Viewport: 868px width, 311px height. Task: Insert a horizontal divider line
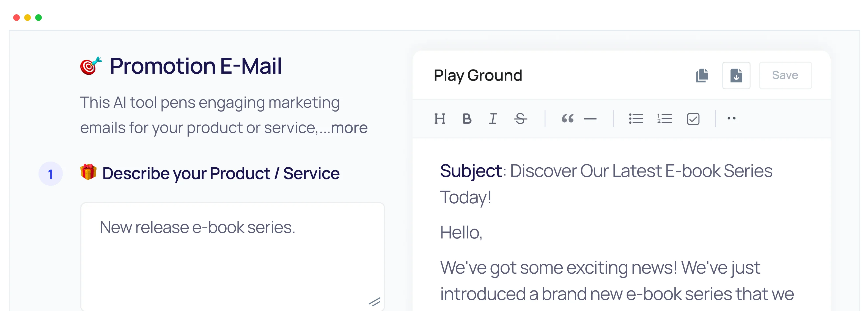pos(591,118)
